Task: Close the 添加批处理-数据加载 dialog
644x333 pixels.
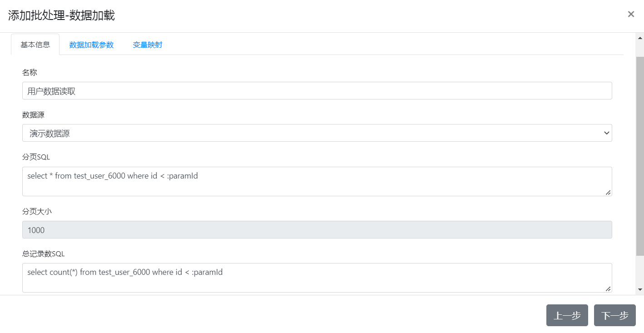Action: coord(631,14)
